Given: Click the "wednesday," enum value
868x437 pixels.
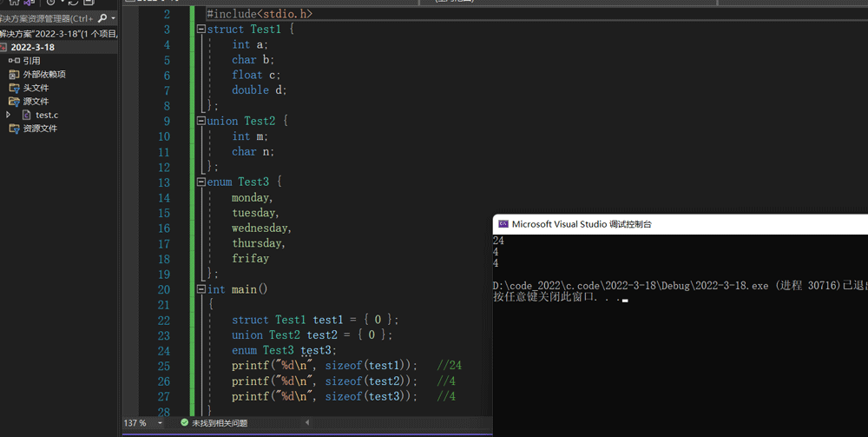Looking at the screenshot, I should point(261,228).
